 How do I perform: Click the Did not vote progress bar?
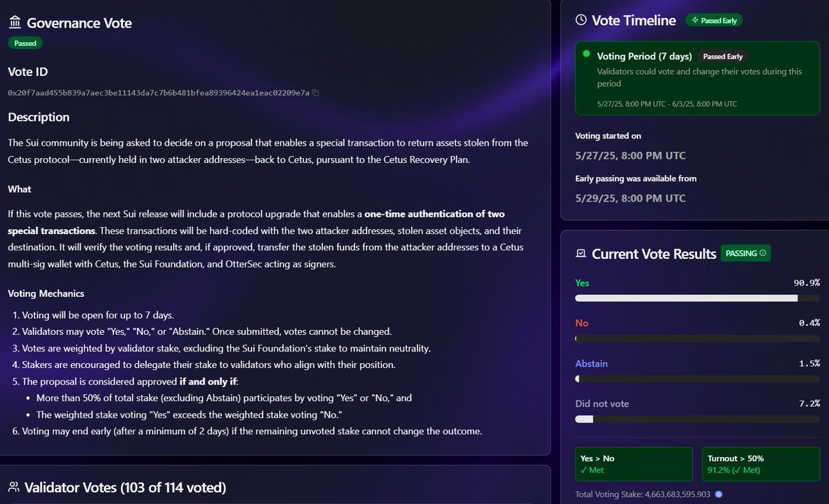(698, 419)
